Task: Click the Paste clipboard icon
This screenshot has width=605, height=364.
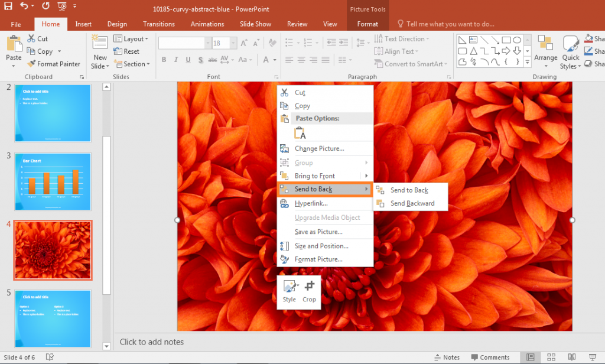Action: tap(14, 44)
